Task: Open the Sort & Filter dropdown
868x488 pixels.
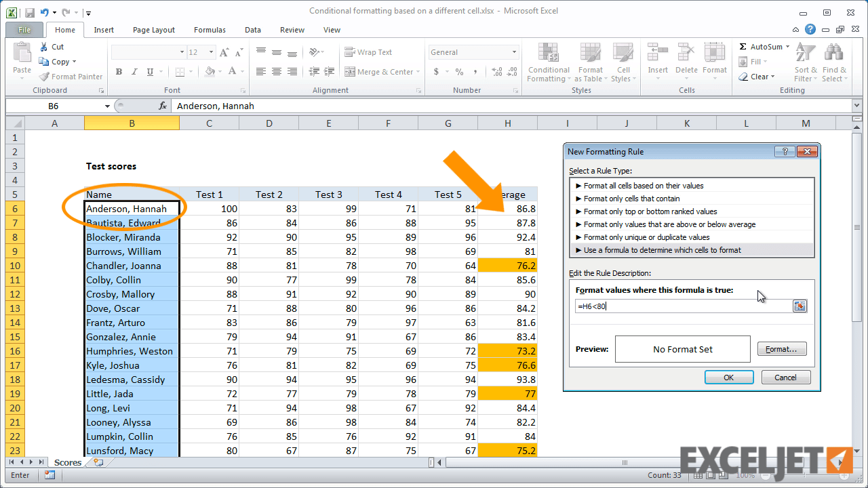Action: coord(804,62)
